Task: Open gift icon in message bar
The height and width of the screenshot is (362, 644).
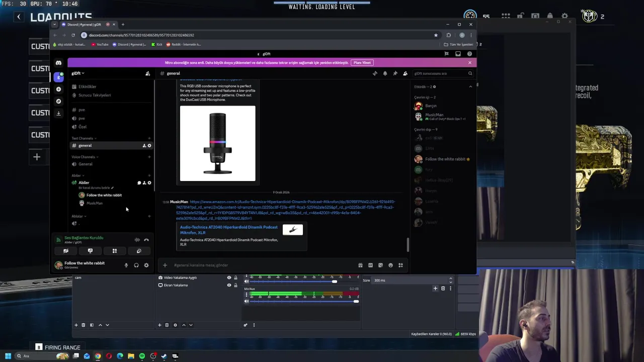Action: (x=360, y=265)
